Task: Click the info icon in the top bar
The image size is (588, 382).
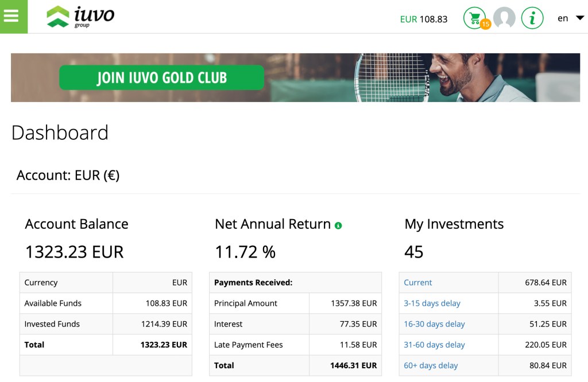Action: click(532, 18)
